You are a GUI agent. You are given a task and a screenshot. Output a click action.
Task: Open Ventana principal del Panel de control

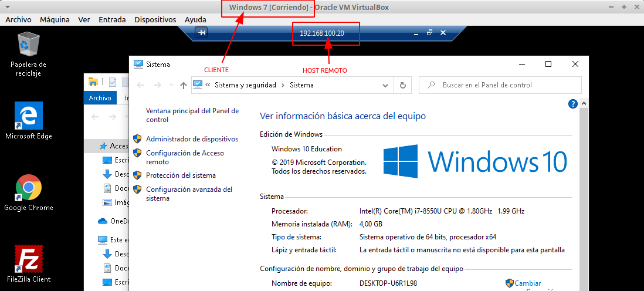click(x=192, y=116)
